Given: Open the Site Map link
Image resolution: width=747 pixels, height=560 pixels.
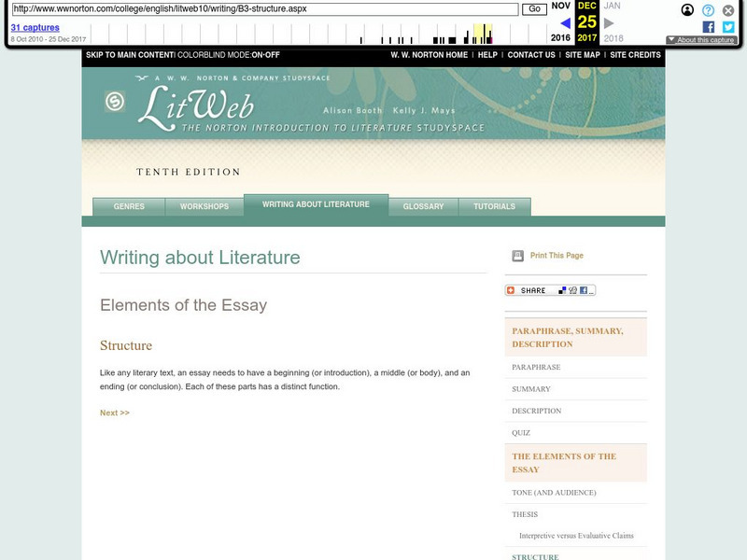Looking at the screenshot, I should (583, 55).
